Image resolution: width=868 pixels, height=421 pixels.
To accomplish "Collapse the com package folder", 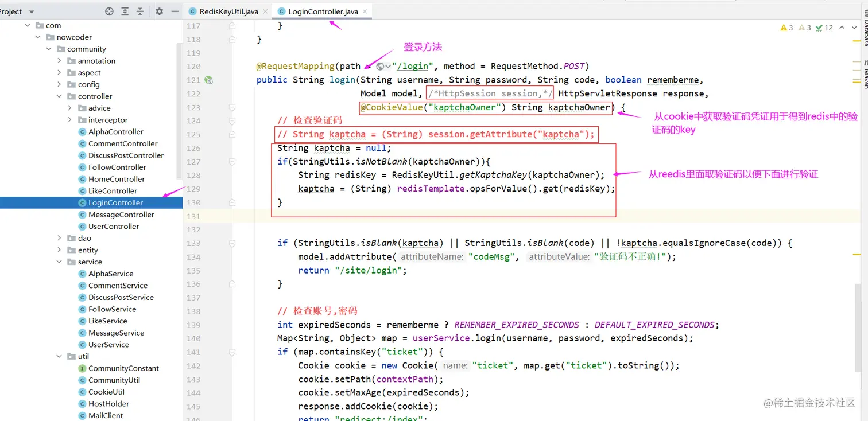I will pyautogui.click(x=27, y=25).
